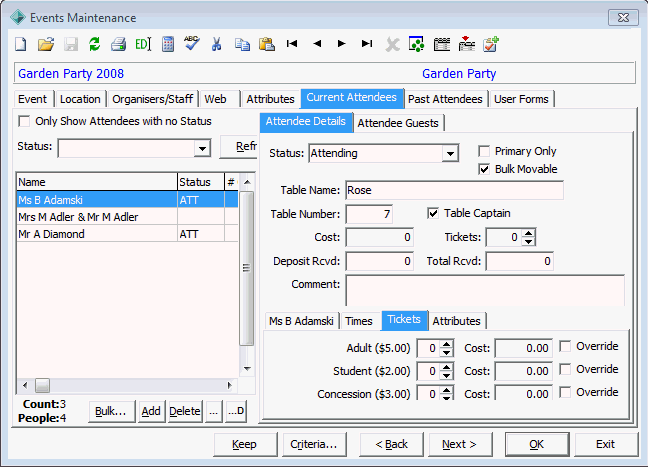Open the Attendee Guests tab
The width and height of the screenshot is (648, 467).
pyautogui.click(x=398, y=123)
